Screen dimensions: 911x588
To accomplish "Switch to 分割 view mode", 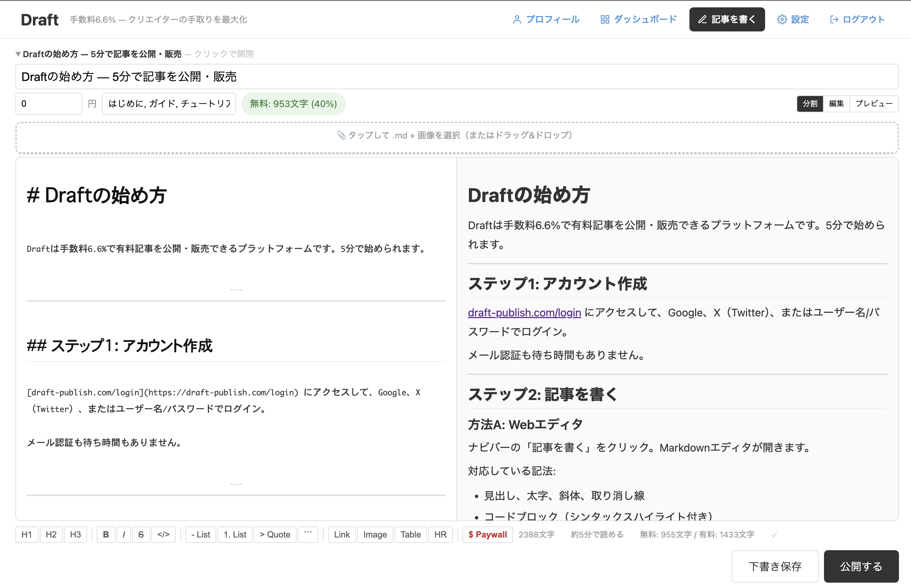I will (810, 103).
